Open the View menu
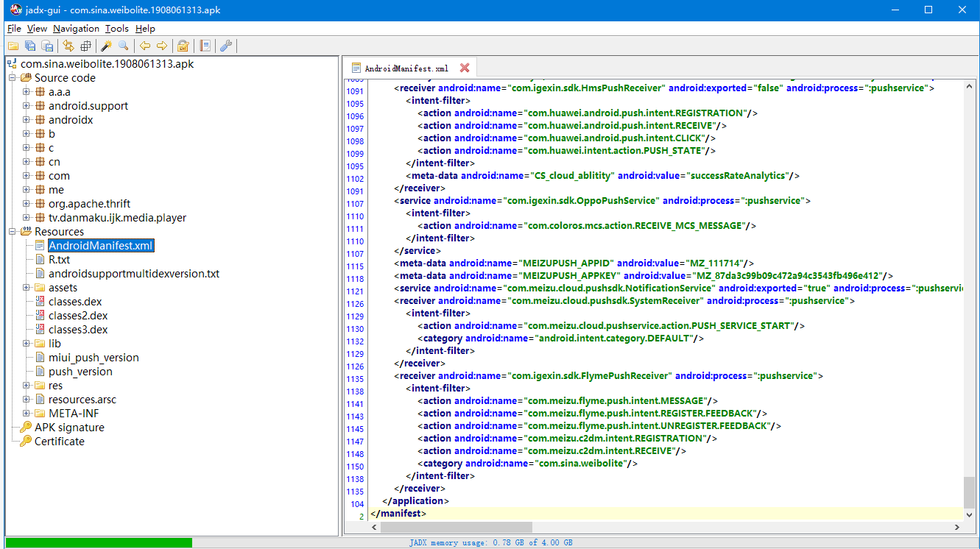 click(x=37, y=29)
